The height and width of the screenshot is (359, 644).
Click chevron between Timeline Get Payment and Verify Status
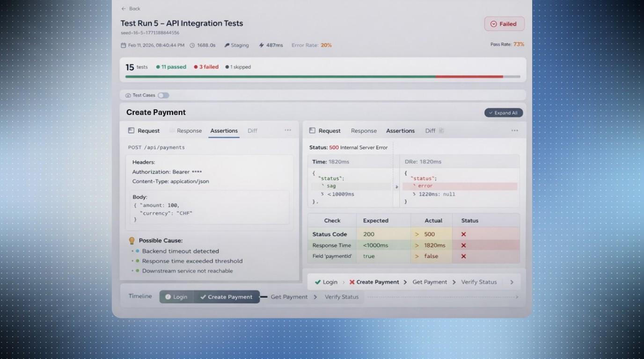(x=315, y=297)
